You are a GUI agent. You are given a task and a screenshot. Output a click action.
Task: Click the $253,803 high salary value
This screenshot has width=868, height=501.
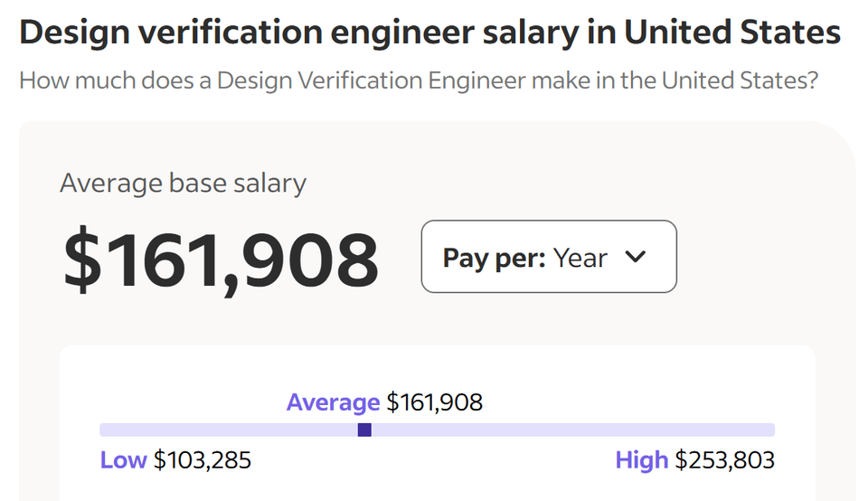(725, 460)
